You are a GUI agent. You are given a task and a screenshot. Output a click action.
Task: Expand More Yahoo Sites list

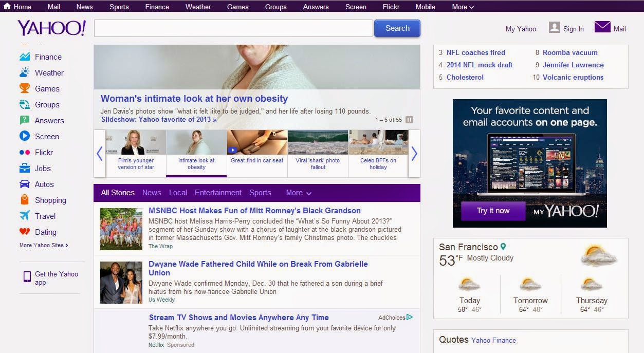coord(44,245)
